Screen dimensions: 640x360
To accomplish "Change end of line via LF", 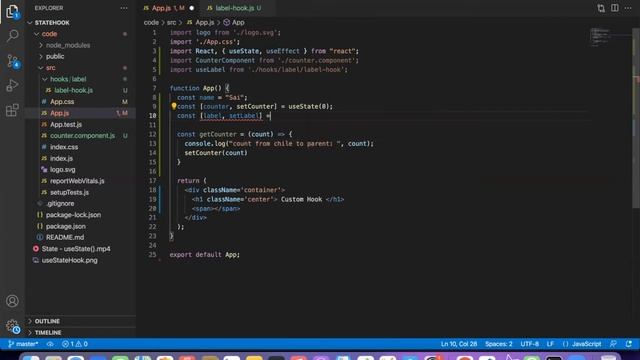I will [550, 344].
